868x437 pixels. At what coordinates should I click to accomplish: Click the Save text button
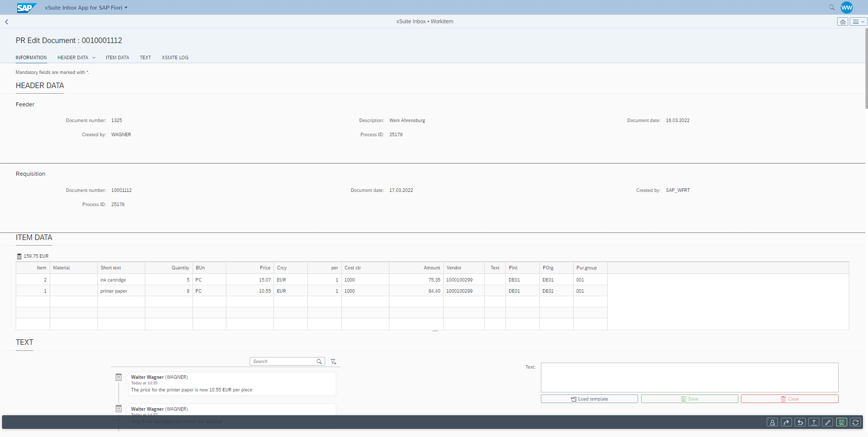[689, 399]
